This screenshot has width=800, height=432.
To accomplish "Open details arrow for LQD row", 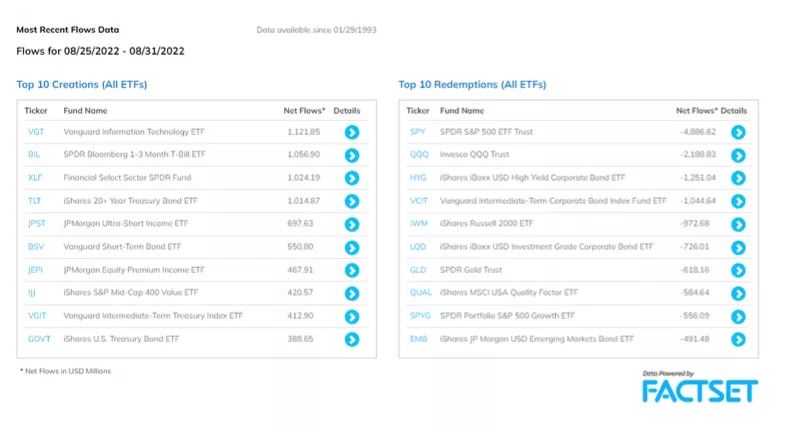I will [738, 247].
